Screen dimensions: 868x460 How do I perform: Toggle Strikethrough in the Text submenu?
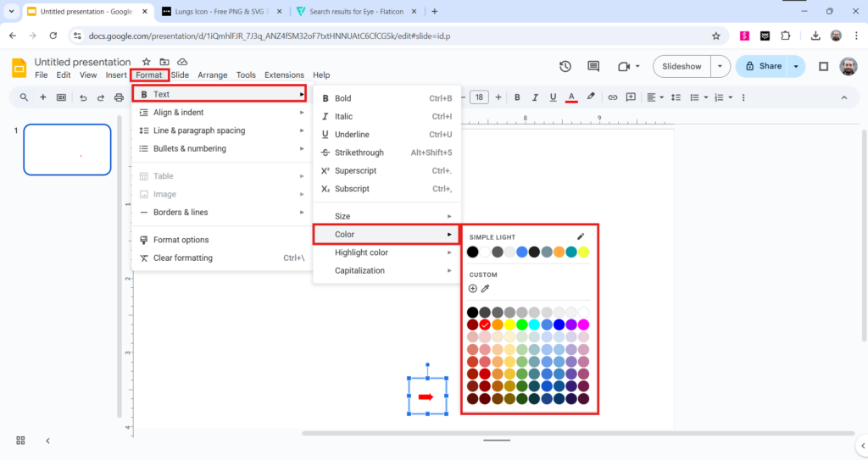tap(359, 152)
